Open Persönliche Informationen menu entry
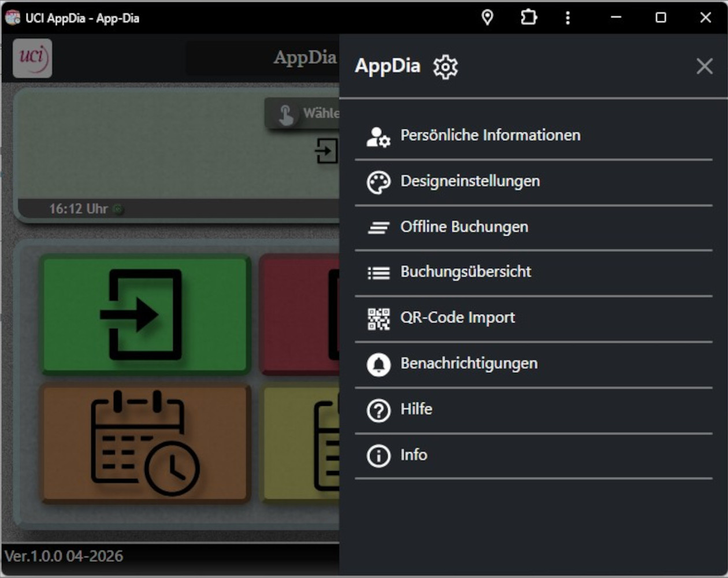The width and height of the screenshot is (728, 578). pos(490,135)
